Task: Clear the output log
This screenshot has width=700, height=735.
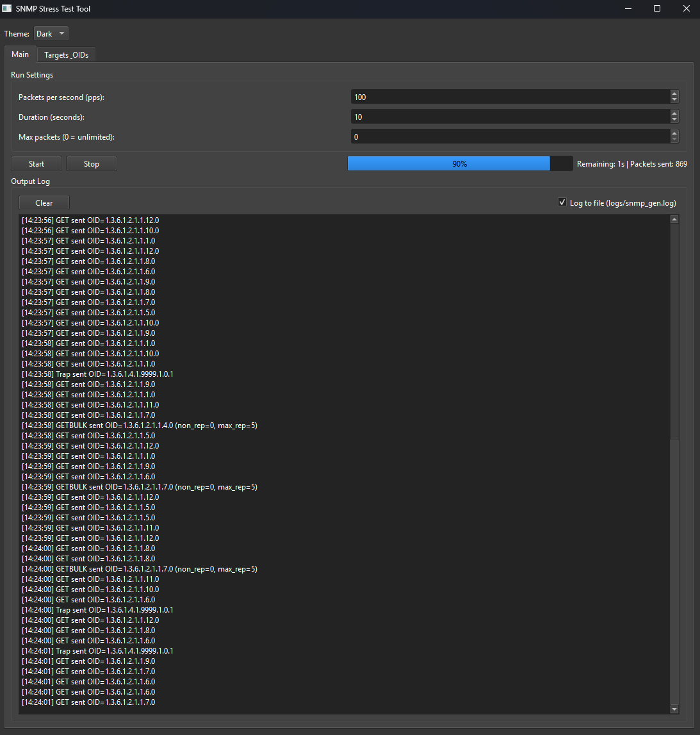Action: pos(44,202)
